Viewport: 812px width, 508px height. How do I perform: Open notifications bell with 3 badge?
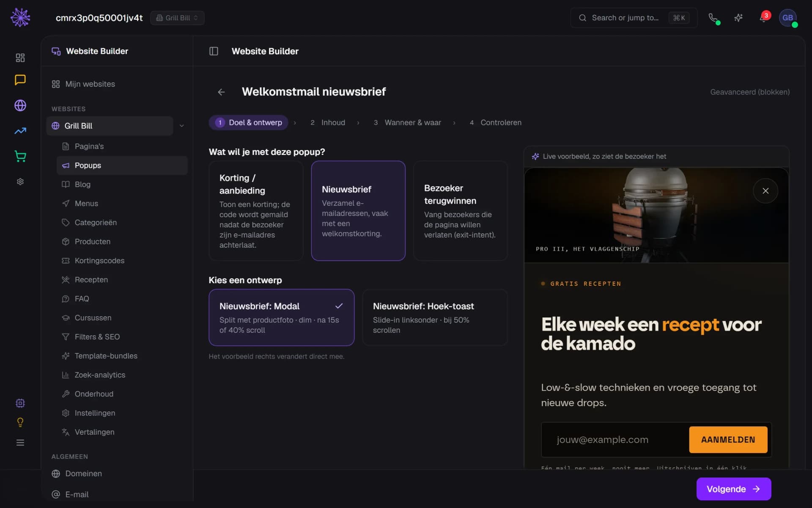pos(763,18)
